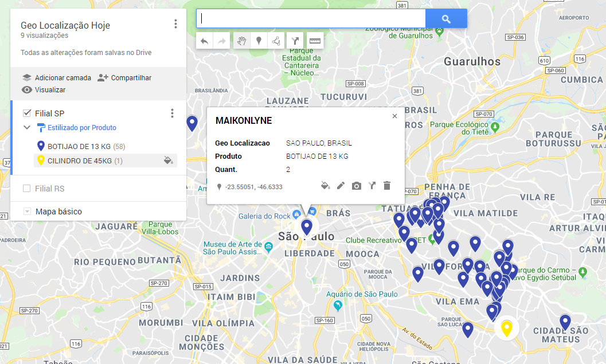Click the add directions tool
The height and width of the screenshot is (364, 606).
(x=295, y=41)
